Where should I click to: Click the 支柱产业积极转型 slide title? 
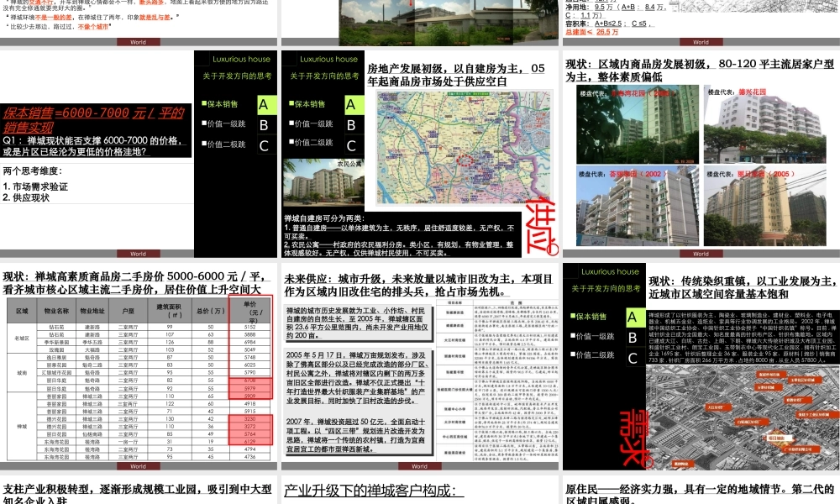click(138, 494)
